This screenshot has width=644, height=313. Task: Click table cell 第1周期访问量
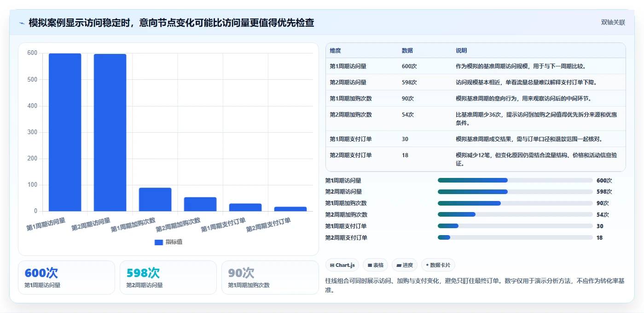(x=348, y=66)
